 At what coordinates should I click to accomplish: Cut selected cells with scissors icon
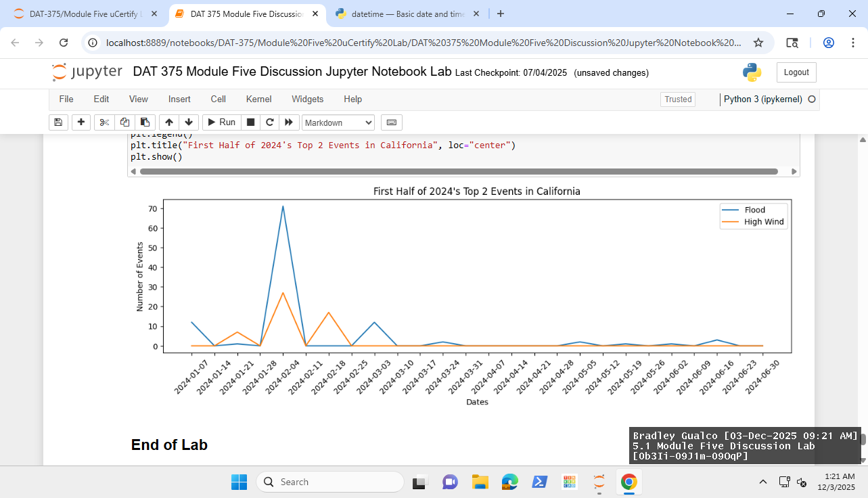tap(104, 122)
